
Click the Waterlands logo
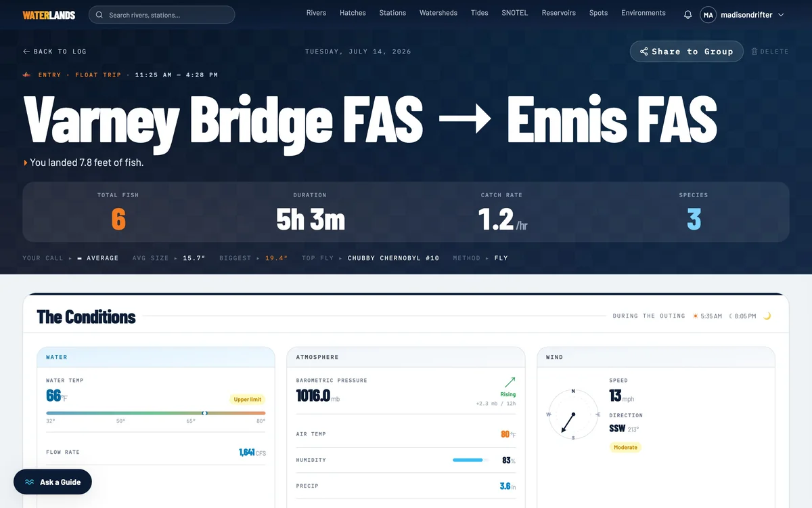coord(49,15)
